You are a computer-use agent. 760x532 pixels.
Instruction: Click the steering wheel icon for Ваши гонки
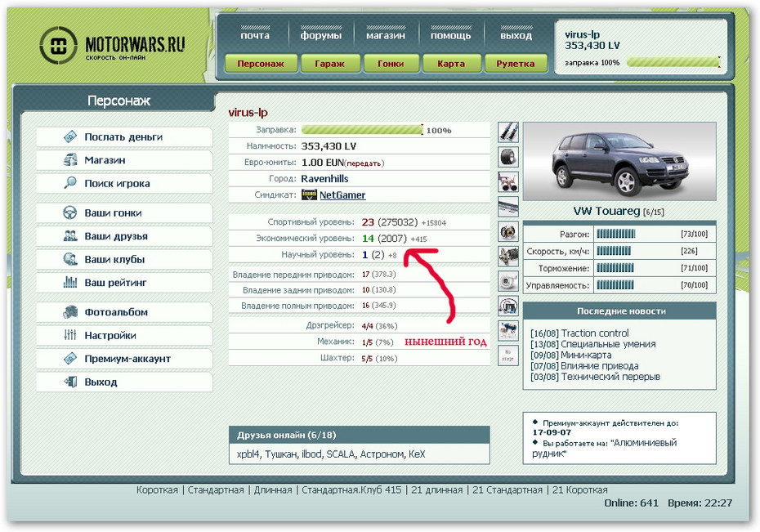70,212
